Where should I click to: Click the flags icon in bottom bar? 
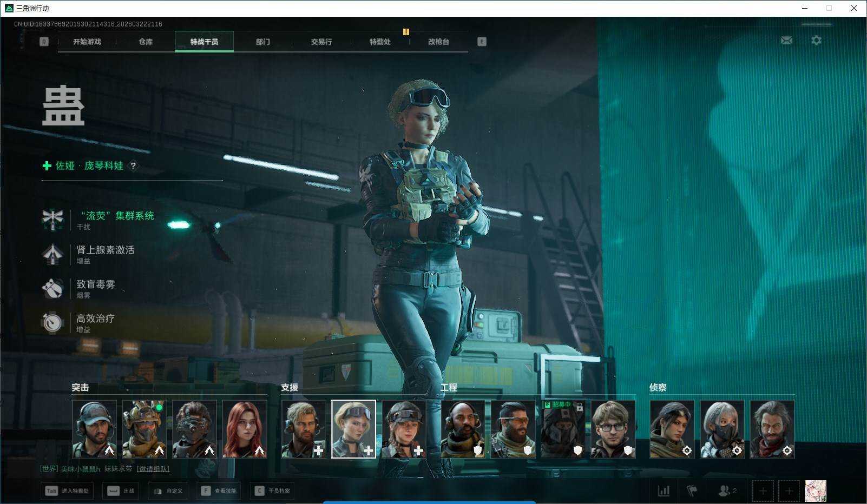click(692, 490)
